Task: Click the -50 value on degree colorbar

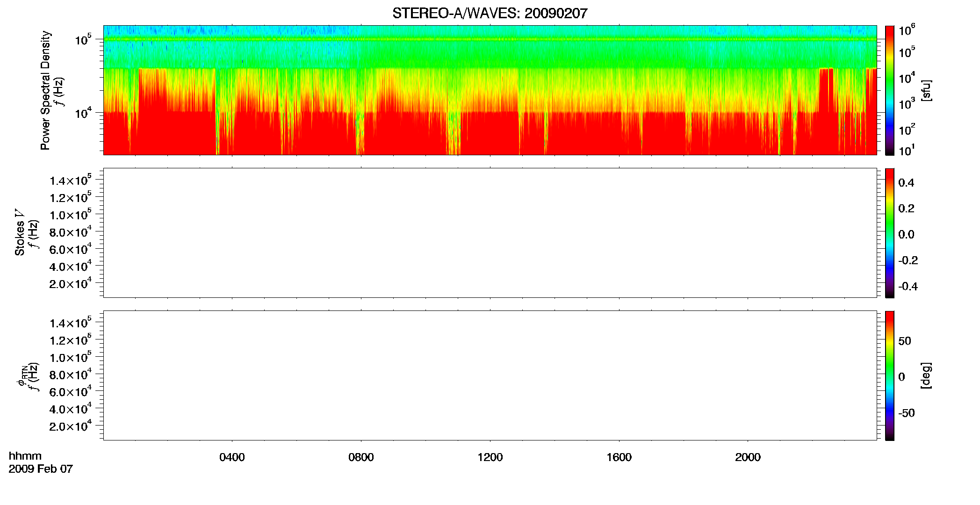Action: point(907,413)
